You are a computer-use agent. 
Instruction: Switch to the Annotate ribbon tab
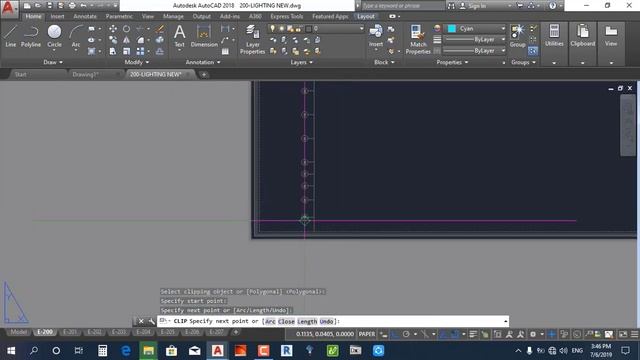[x=85, y=16]
